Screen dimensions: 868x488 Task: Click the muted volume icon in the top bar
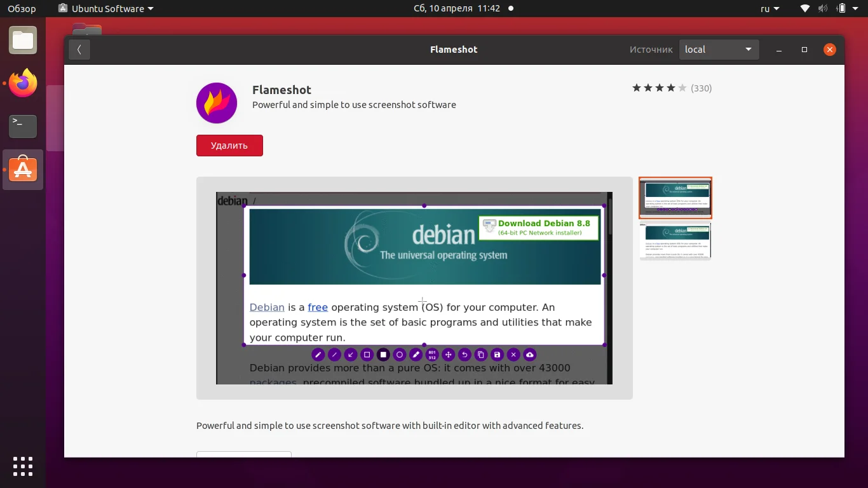click(x=822, y=8)
